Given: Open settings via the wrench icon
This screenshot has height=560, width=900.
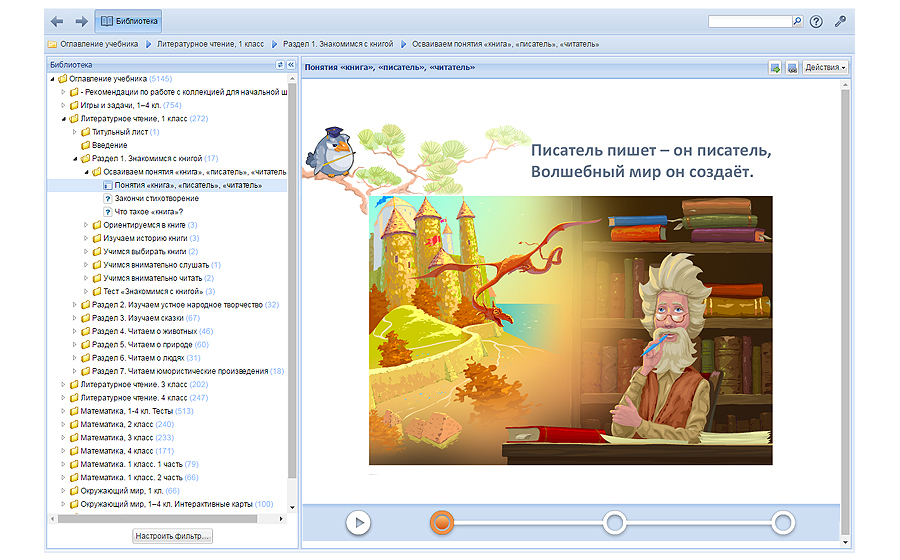Looking at the screenshot, I should pos(840,21).
